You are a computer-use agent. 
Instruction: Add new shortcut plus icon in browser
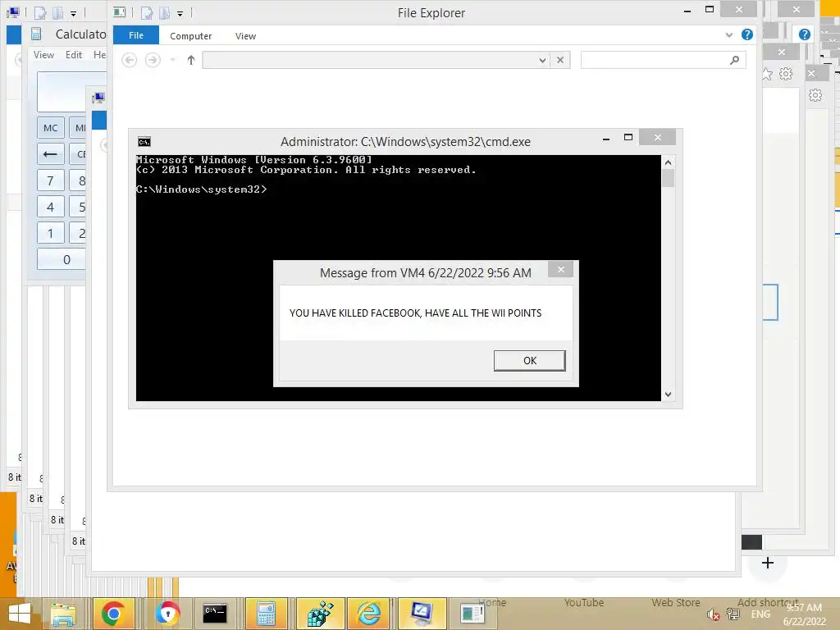768,563
